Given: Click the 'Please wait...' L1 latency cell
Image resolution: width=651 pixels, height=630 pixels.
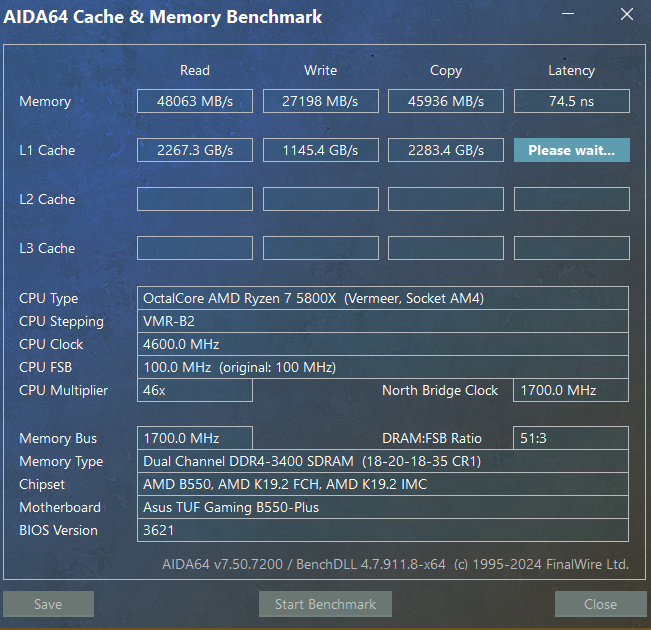Looking at the screenshot, I should [x=572, y=150].
